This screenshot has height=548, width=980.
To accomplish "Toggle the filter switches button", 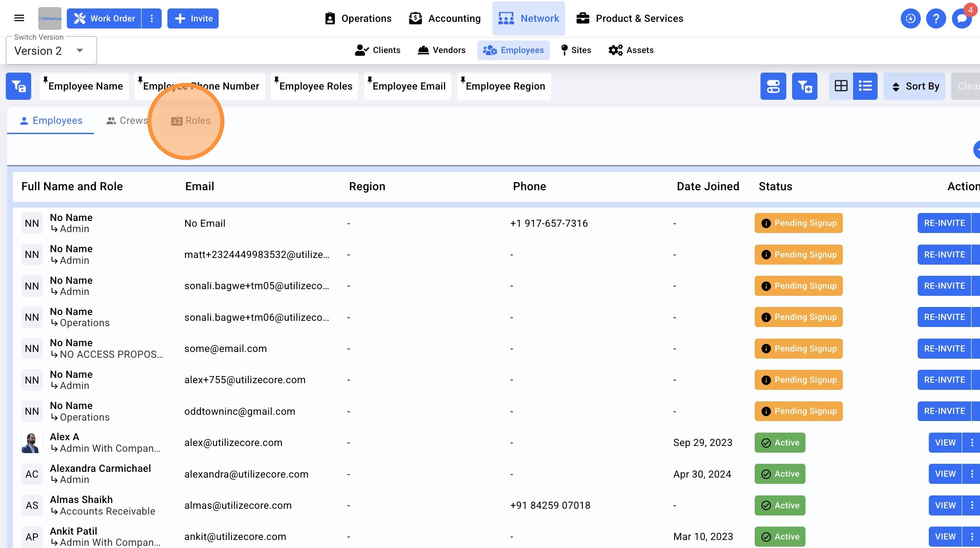I will [773, 86].
